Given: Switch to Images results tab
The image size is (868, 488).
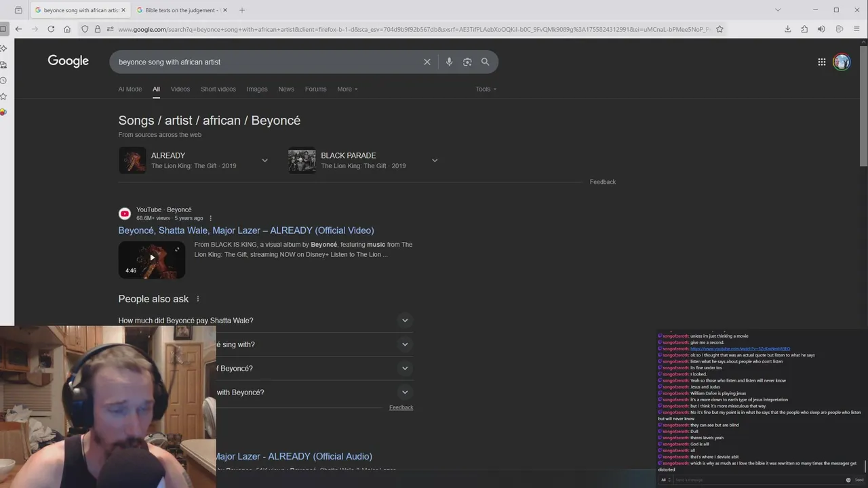Looking at the screenshot, I should coord(257,89).
